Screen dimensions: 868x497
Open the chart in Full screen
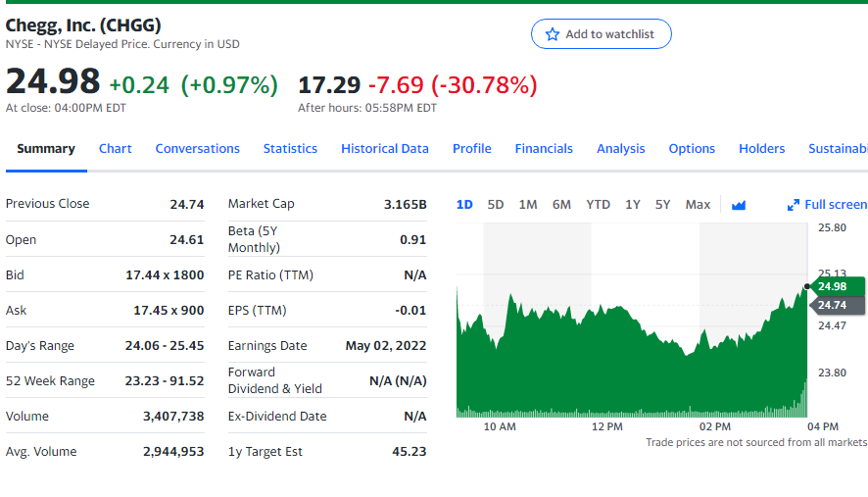tap(827, 205)
